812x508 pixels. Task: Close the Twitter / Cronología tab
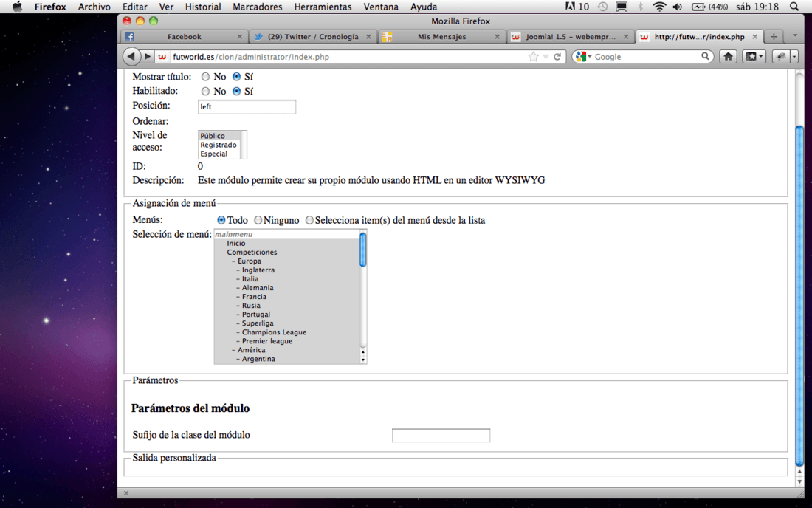[368, 37]
